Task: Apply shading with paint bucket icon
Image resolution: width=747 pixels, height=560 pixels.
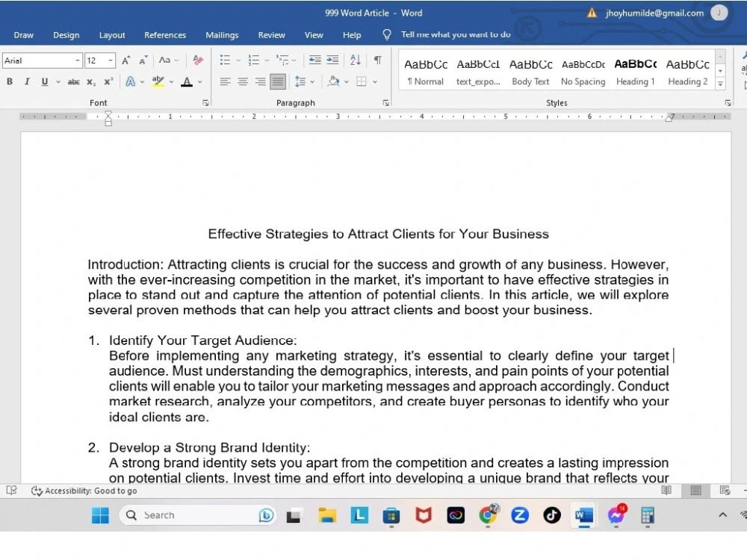Action: click(x=333, y=82)
